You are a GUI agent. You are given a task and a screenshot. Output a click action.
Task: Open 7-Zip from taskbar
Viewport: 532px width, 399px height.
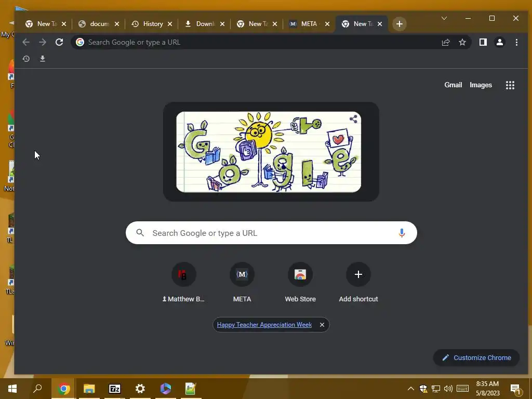pyautogui.click(x=115, y=389)
